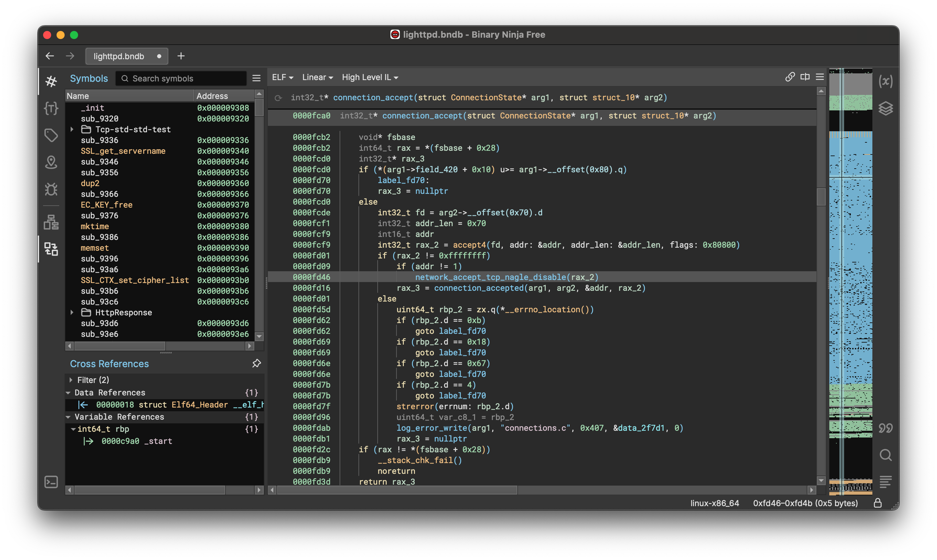Expand the Tcp-std-std-test folder
Image resolution: width=937 pixels, height=560 pixels.
point(72,130)
